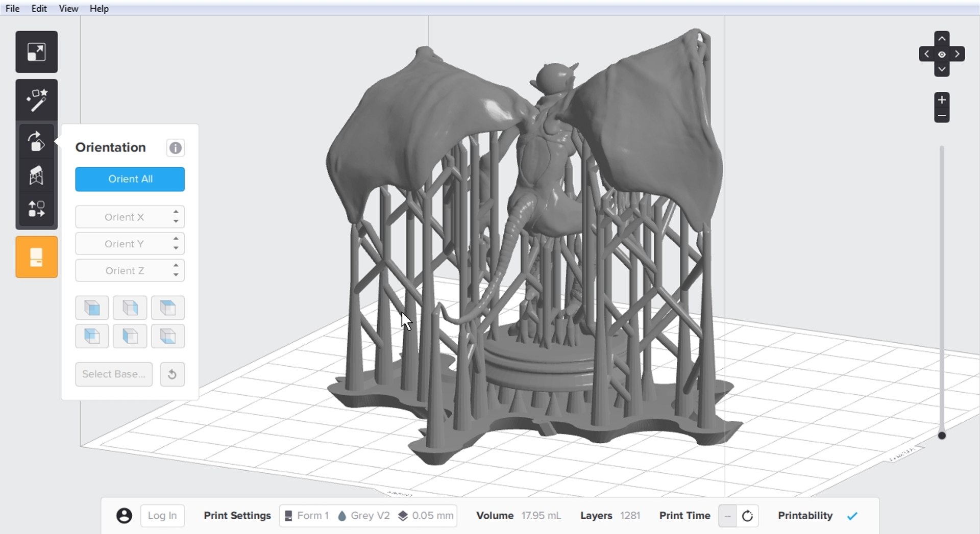
Task: Increase Orient Z with up arrow
Action: tap(176, 266)
